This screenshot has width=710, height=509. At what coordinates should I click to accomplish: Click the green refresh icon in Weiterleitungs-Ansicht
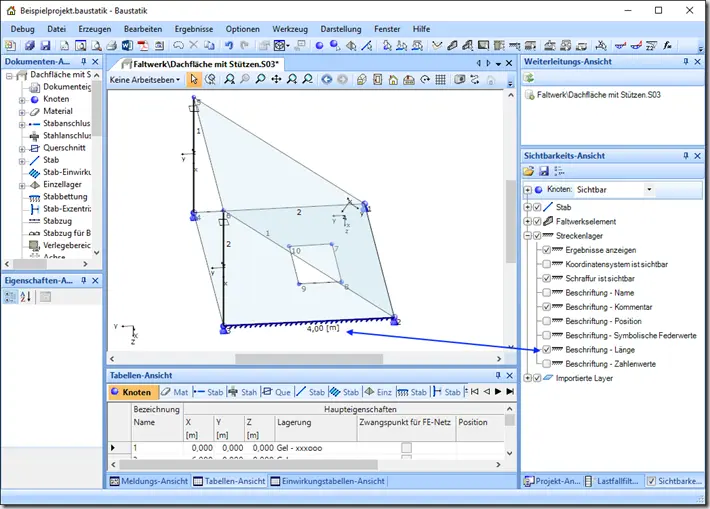pyautogui.click(x=529, y=78)
